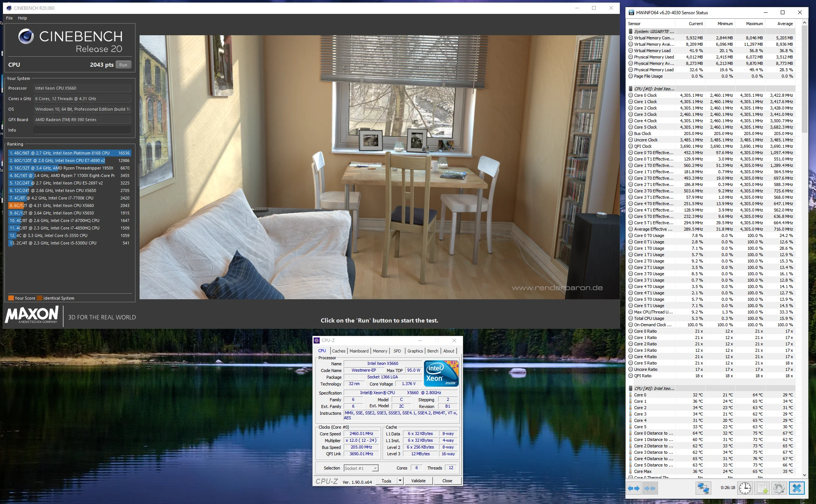
Task: Click the Validate button in CPU-Z
Action: point(418,481)
